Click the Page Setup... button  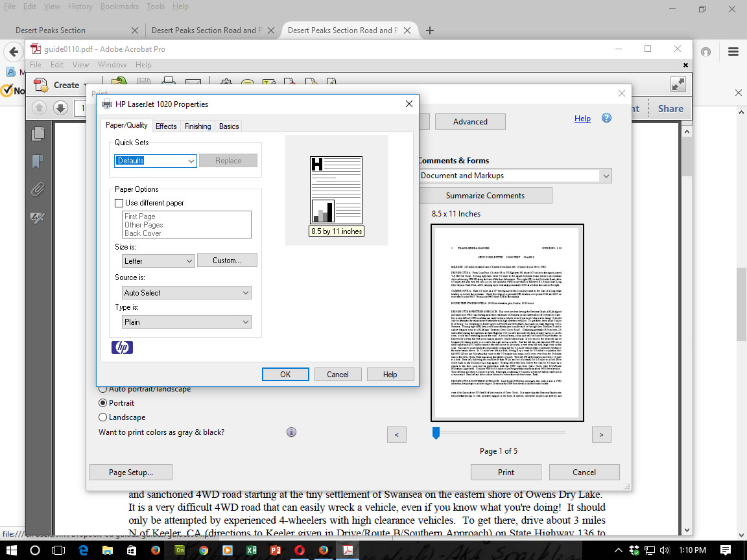click(x=131, y=472)
